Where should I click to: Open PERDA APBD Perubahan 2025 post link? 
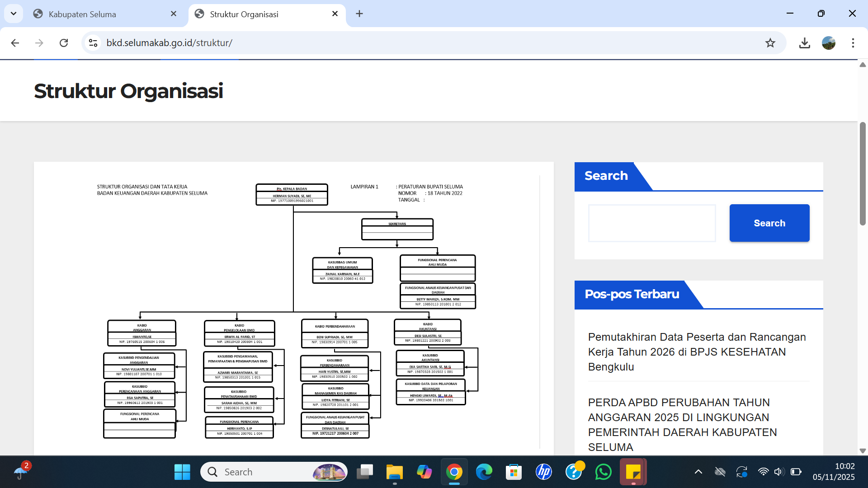(682, 424)
